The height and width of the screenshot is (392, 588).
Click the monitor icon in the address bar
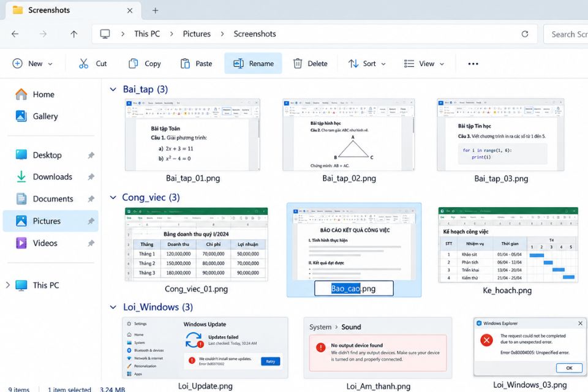click(x=105, y=34)
